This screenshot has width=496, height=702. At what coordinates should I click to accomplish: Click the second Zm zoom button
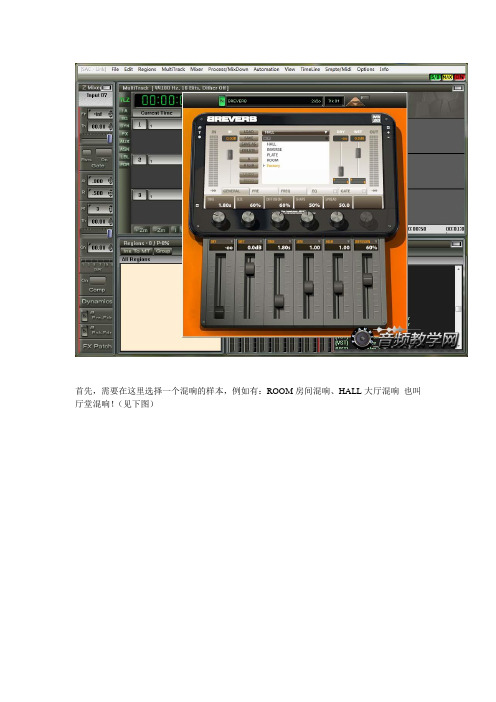pyautogui.click(x=160, y=230)
